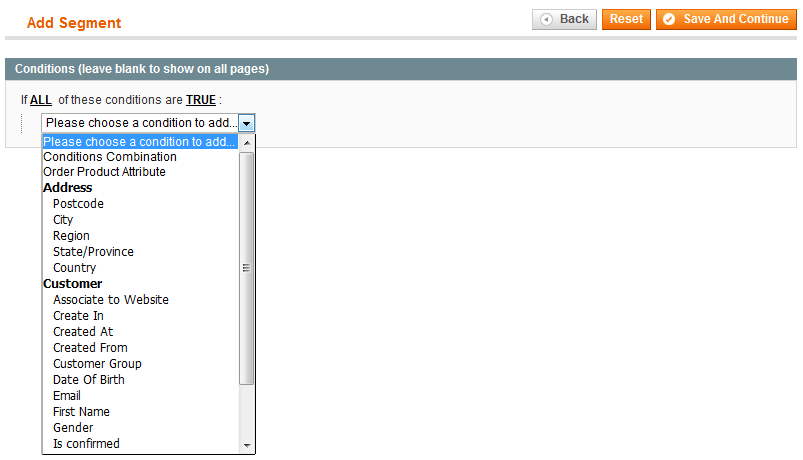This screenshot has height=460, width=803.
Task: Open the condition chooser dropdown arrow
Action: [246, 123]
